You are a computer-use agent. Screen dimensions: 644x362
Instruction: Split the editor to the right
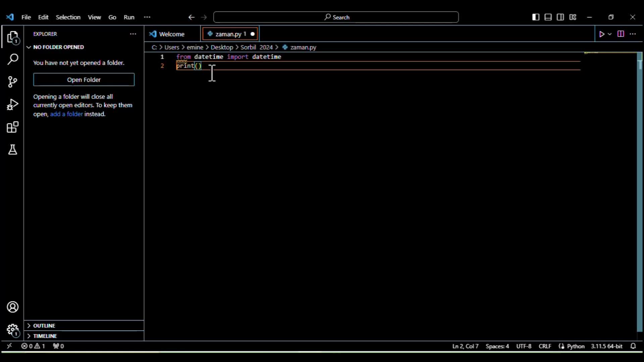[621, 34]
